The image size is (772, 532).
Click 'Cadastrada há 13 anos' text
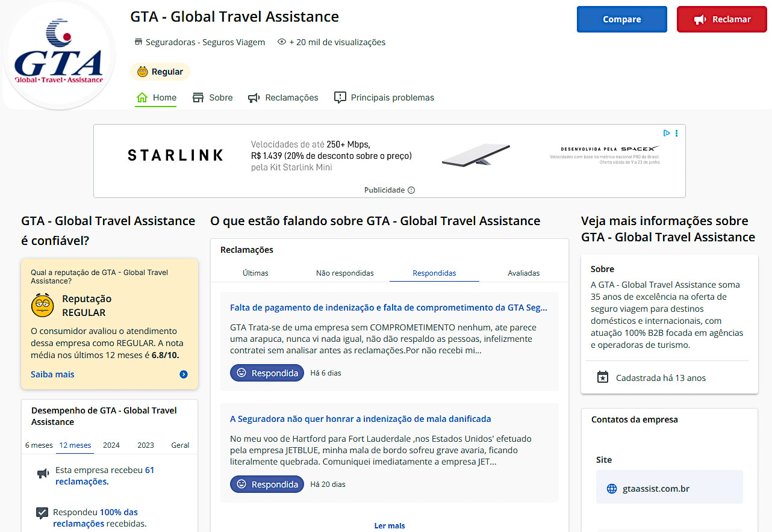pos(661,378)
